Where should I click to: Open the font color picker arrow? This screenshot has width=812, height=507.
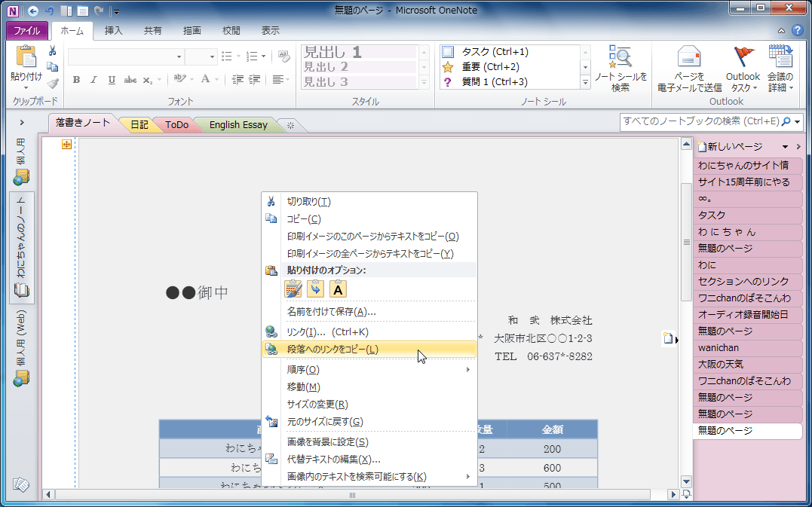(217, 78)
